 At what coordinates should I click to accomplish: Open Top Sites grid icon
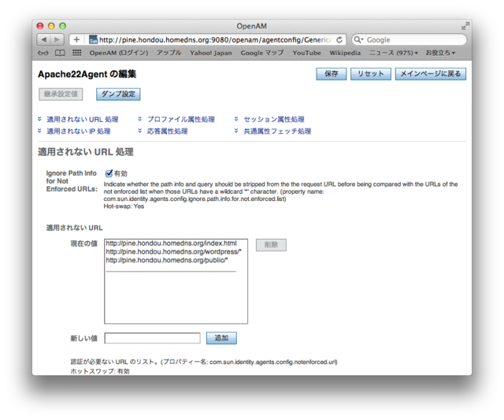click(76, 53)
